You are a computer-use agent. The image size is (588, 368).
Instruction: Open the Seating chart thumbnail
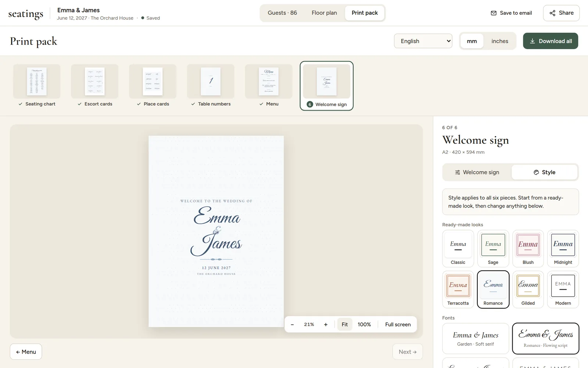37,86
